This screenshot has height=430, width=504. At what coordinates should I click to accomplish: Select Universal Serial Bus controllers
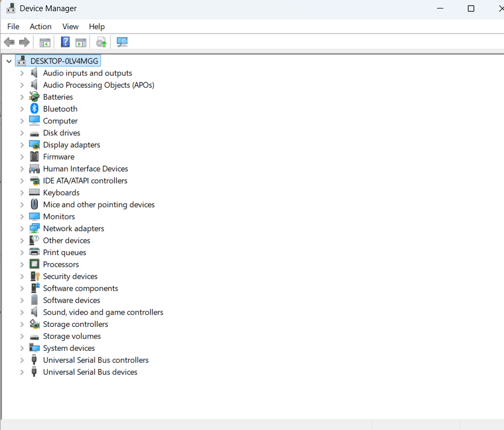point(96,360)
